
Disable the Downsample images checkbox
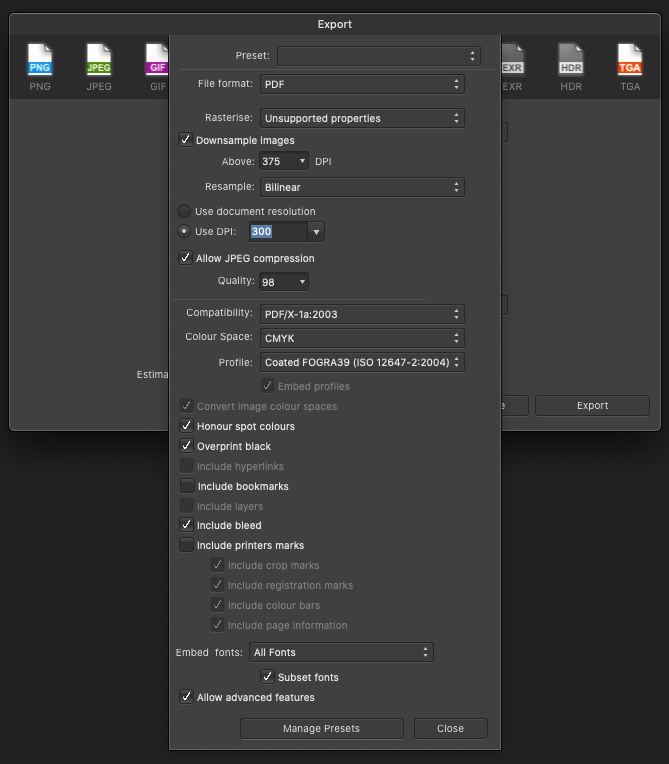pos(185,140)
